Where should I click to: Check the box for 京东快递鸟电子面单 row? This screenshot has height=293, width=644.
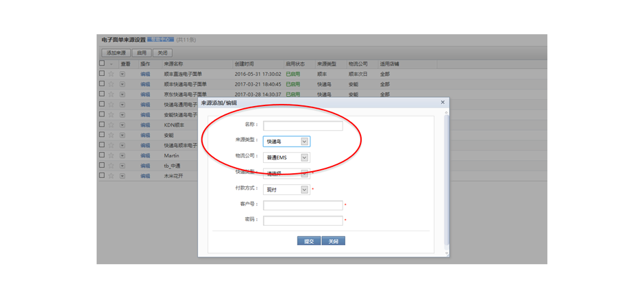tap(102, 94)
